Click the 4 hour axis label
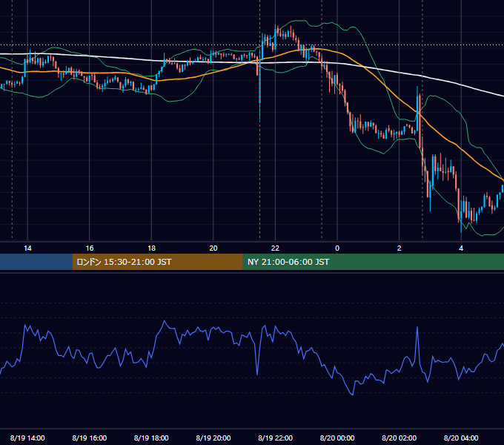Screen dimensions: 504x445 (x=461, y=248)
